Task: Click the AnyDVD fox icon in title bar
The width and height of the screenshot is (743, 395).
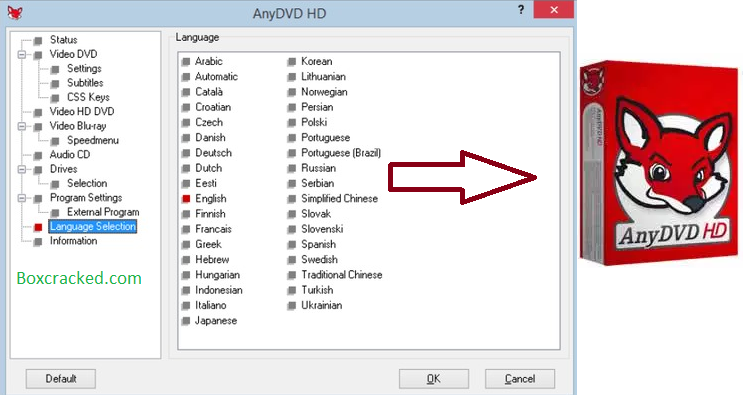Action: (x=15, y=12)
